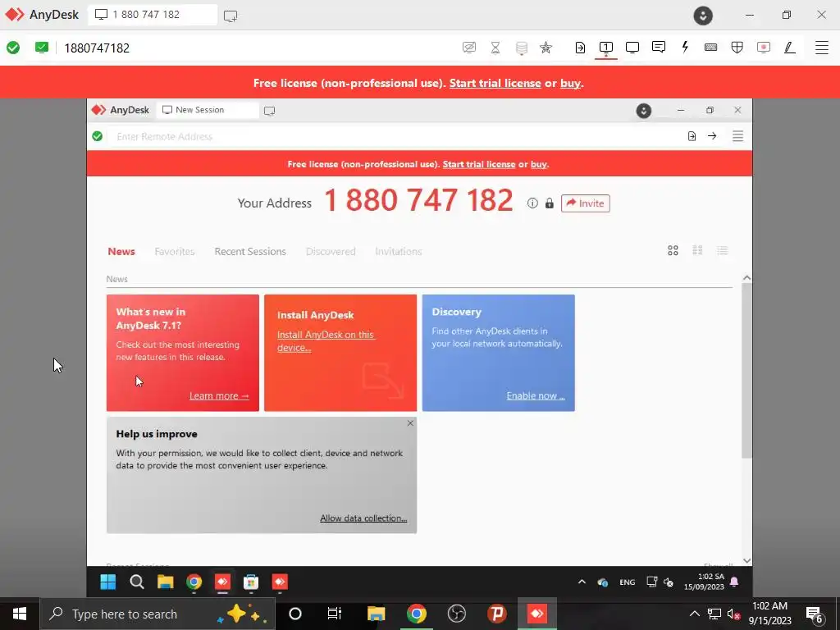
Task: Click the local muted volume speaker icon
Action: coord(733,614)
